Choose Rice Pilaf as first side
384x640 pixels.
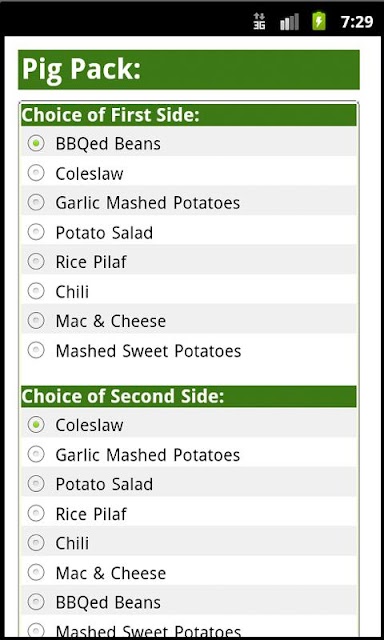click(x=189, y=262)
